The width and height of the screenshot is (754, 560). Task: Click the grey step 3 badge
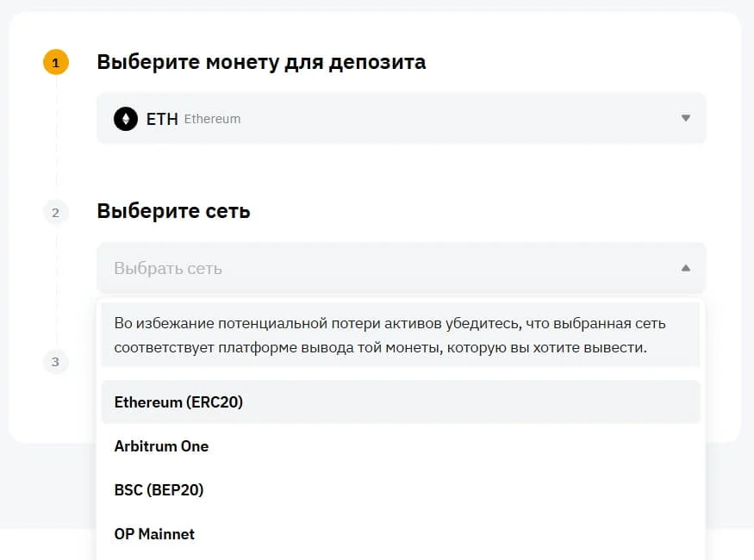pos(55,362)
